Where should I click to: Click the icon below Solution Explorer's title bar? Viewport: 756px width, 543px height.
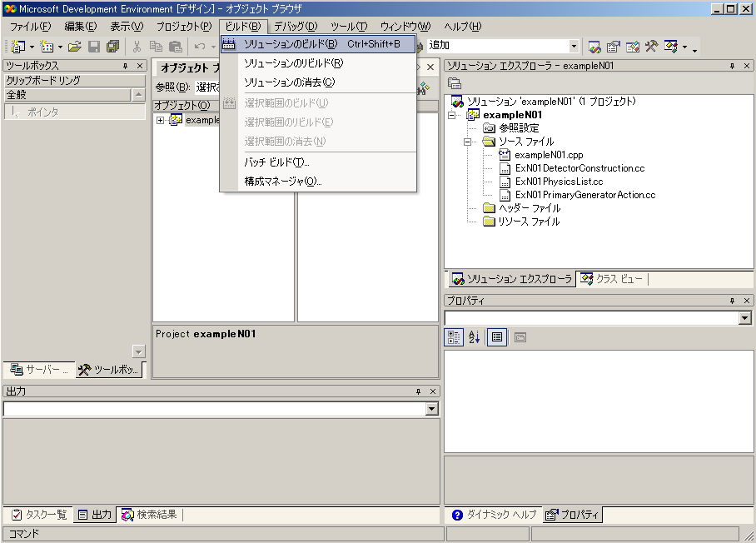pos(455,83)
